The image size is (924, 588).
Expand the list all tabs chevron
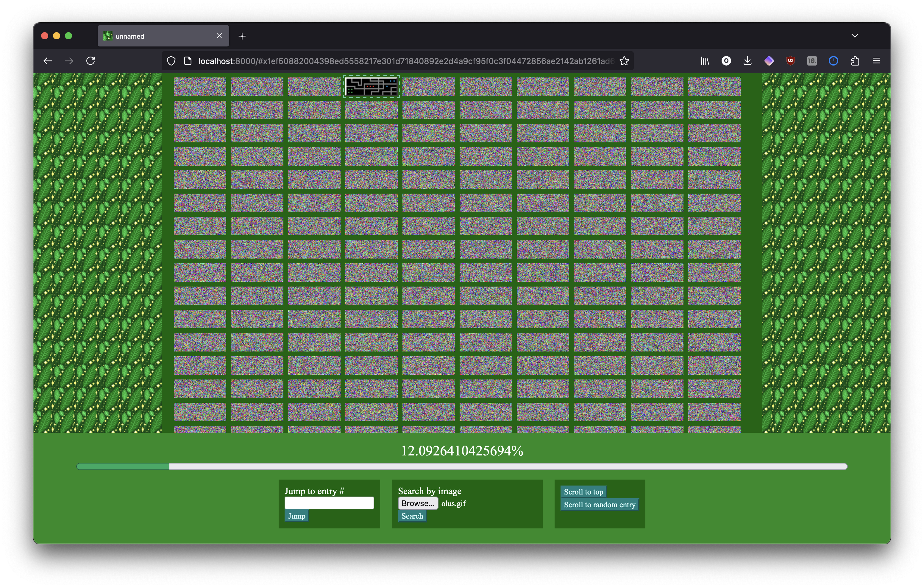[855, 36]
